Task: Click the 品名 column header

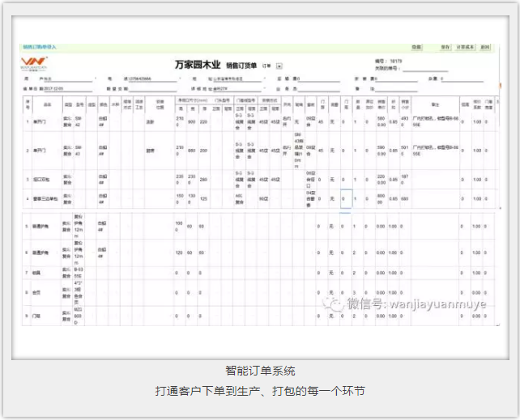Action: click(47, 104)
